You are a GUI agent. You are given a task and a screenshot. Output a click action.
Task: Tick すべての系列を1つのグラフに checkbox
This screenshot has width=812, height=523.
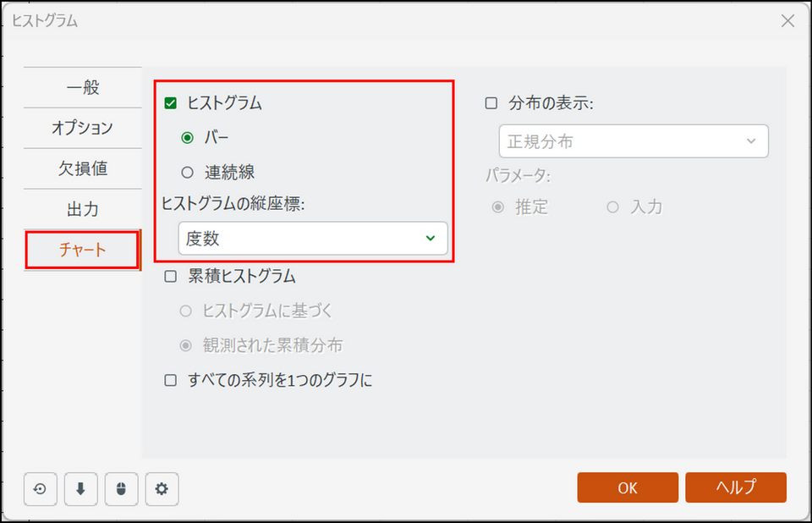(171, 380)
